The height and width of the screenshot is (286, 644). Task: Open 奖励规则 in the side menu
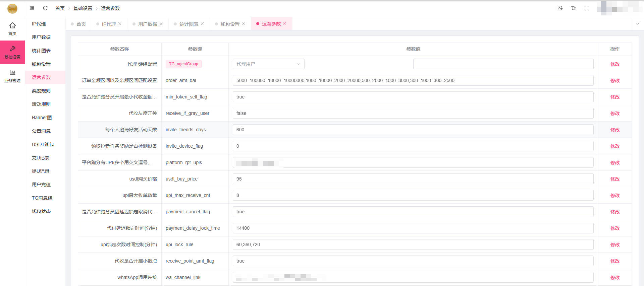pos(41,91)
